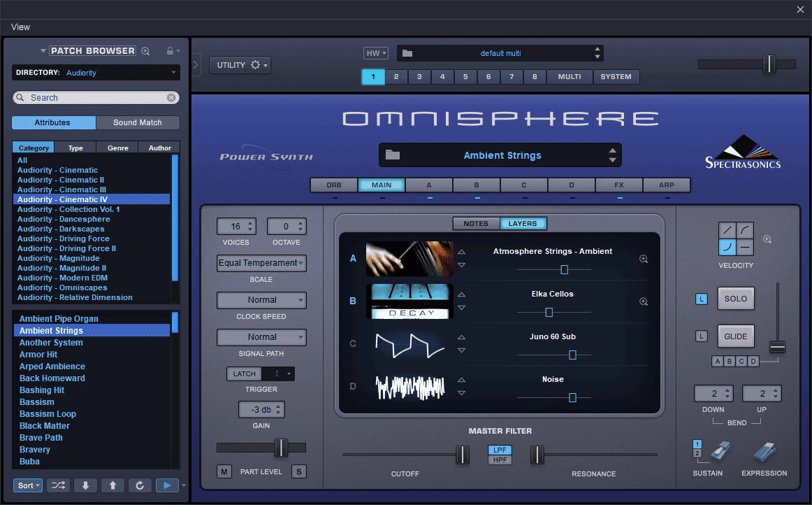Step layer A soundsource up arrow
The image size is (812, 505).
click(x=461, y=252)
